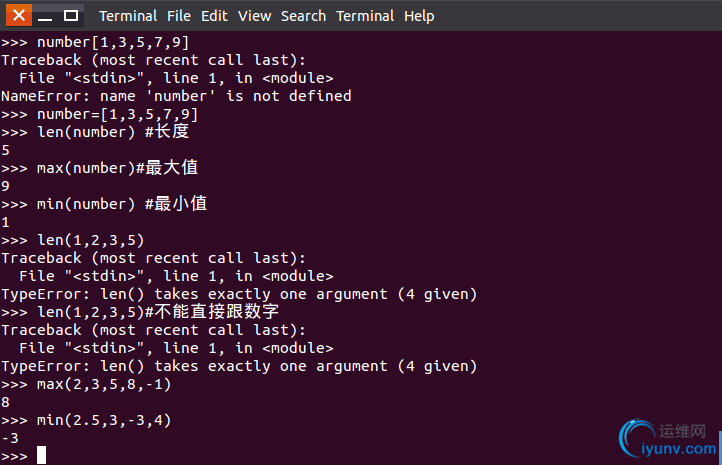This screenshot has width=722, height=465.
Task: Open the Search menu
Action: (303, 16)
